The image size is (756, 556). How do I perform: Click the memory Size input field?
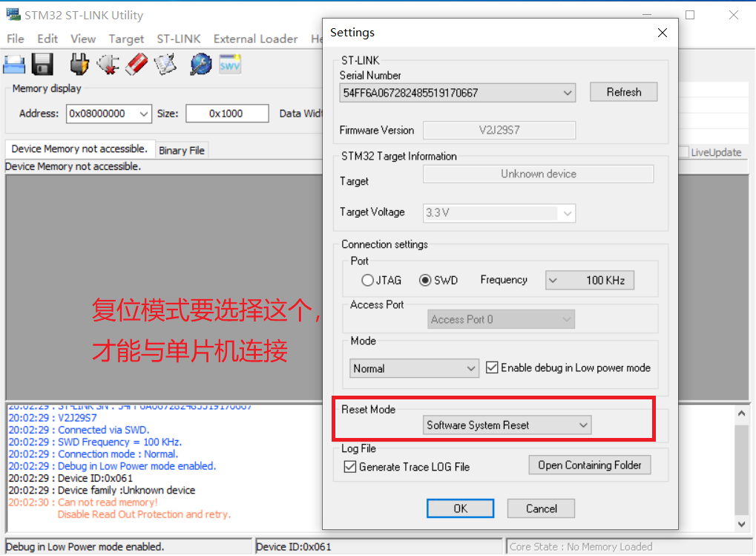(x=227, y=114)
